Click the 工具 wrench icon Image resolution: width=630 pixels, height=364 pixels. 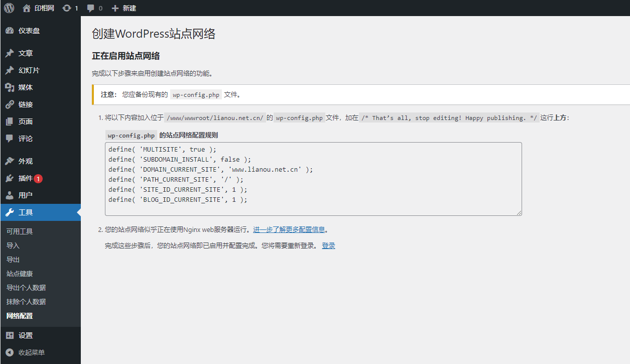point(10,212)
